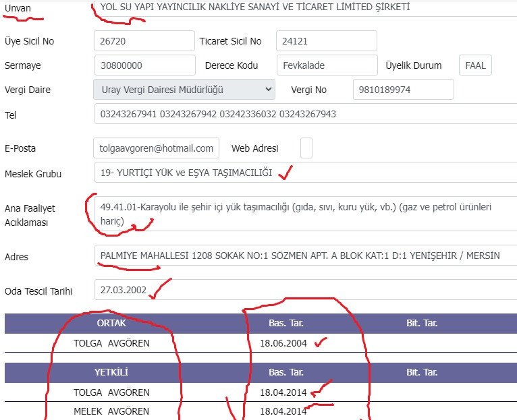Click the Derece Kodu label
Viewport: 517px width, 420px height.
pos(232,65)
